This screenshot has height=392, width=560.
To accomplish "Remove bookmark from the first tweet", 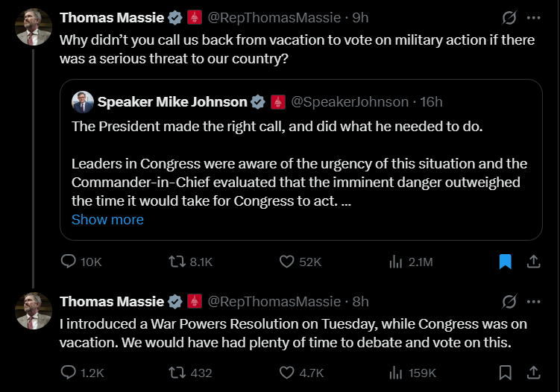I will tap(505, 262).
